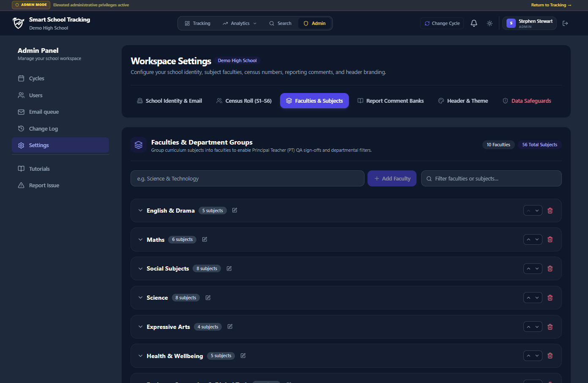The height and width of the screenshot is (383, 588).
Task: Click Report Issue in the sidebar
Action: (x=60, y=185)
